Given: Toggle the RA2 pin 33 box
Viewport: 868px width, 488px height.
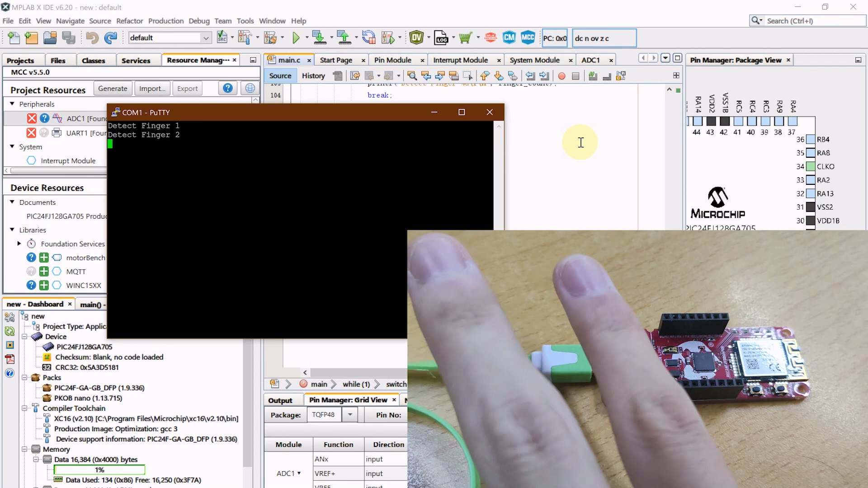Looking at the screenshot, I should coord(811,180).
